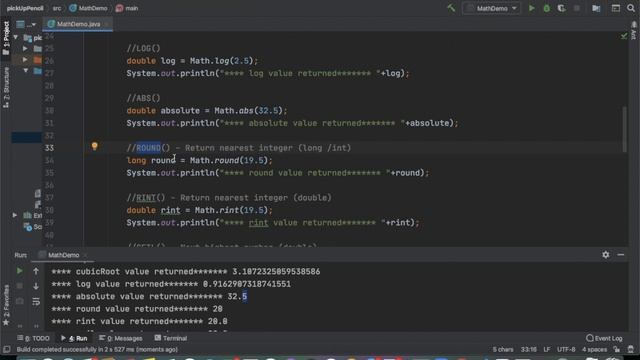This screenshot has height=360, width=640.
Task: Close MathDemo tab in Run panel
Action: point(85,255)
